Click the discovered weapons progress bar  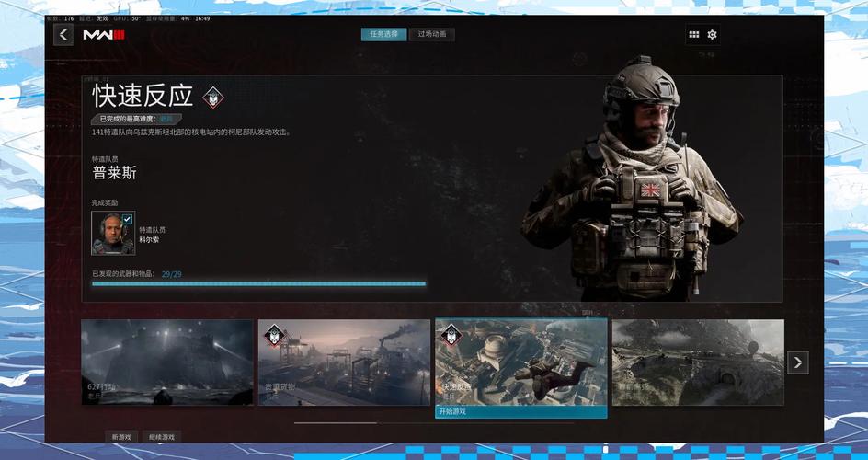click(x=259, y=284)
